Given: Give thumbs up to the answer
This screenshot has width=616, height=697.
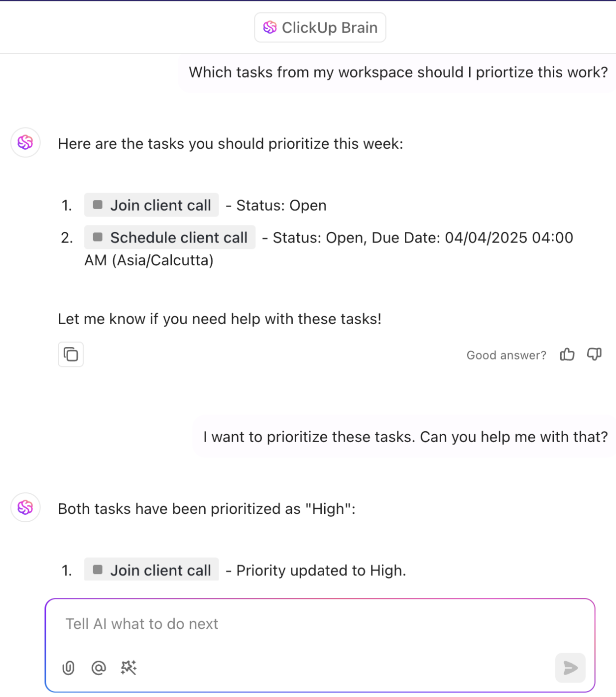Looking at the screenshot, I should [567, 354].
